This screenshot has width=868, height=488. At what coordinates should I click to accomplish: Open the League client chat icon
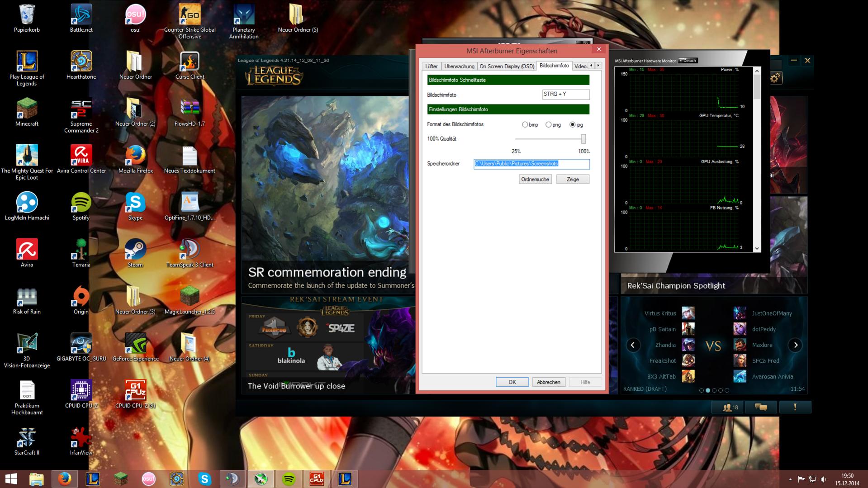click(761, 407)
